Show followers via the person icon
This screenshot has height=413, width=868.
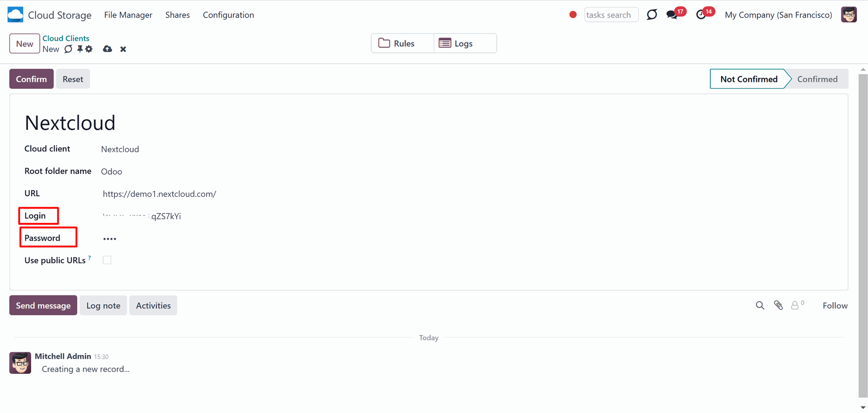[795, 305]
